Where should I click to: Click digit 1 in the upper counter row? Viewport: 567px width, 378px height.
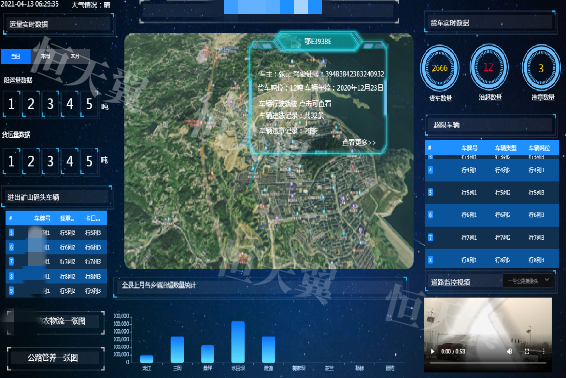(11, 104)
